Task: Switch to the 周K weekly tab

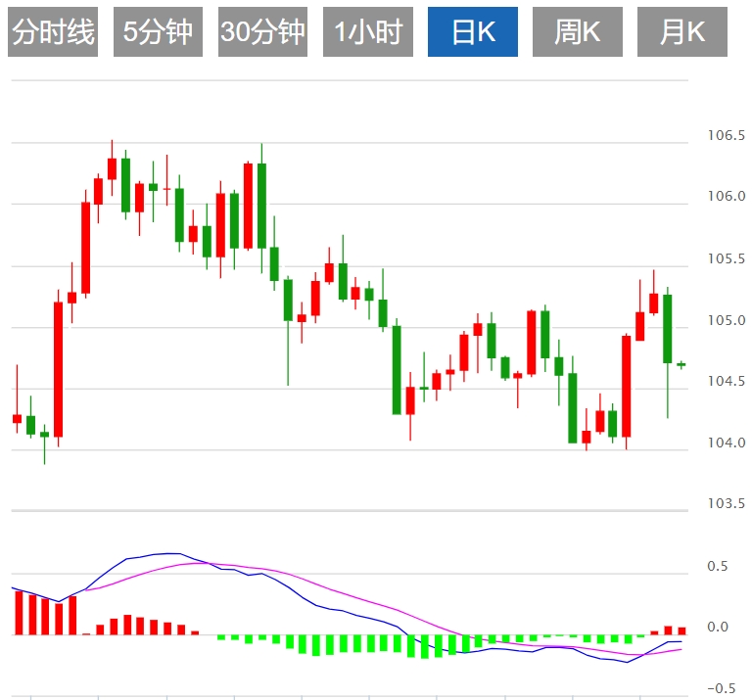Action: (x=578, y=31)
